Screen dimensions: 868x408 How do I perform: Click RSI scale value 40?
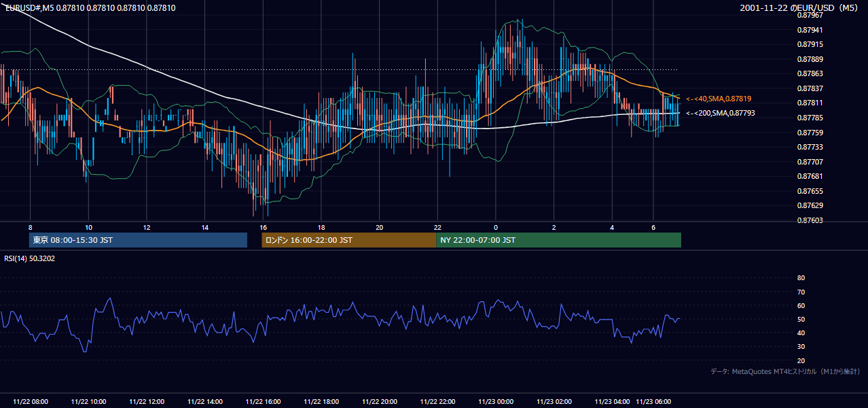click(x=801, y=333)
